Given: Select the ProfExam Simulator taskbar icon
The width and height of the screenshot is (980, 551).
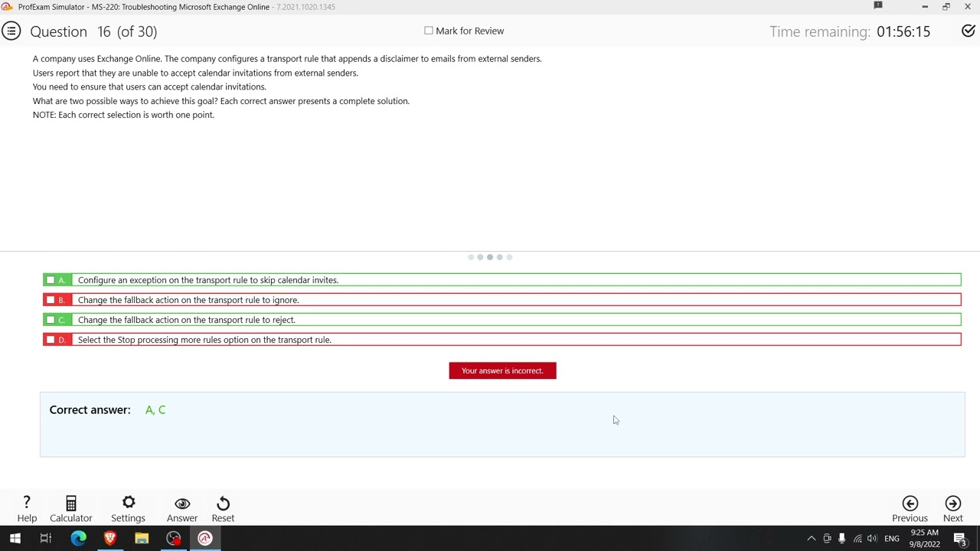Looking at the screenshot, I should click(x=204, y=538).
